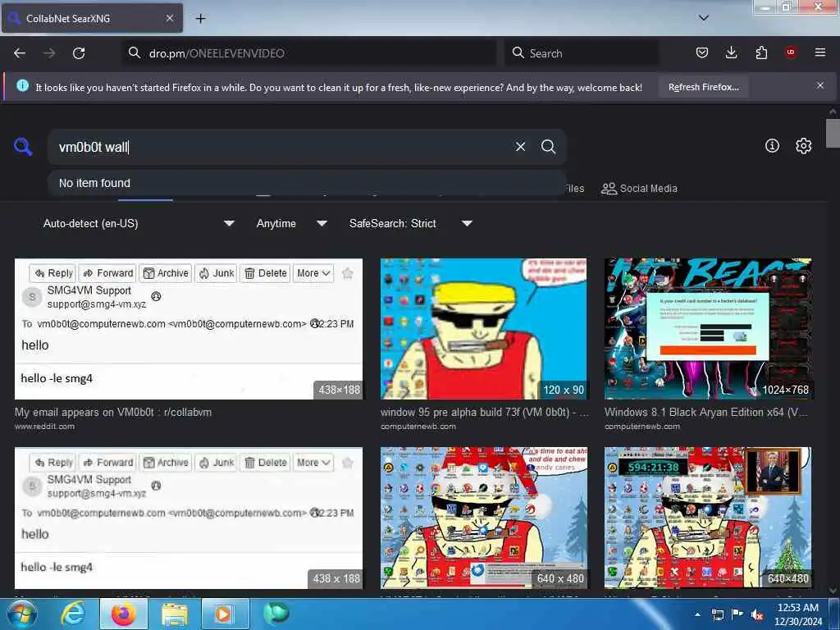The height and width of the screenshot is (630, 840).
Task: Dismiss the Firefox notification bar
Action: point(820,85)
